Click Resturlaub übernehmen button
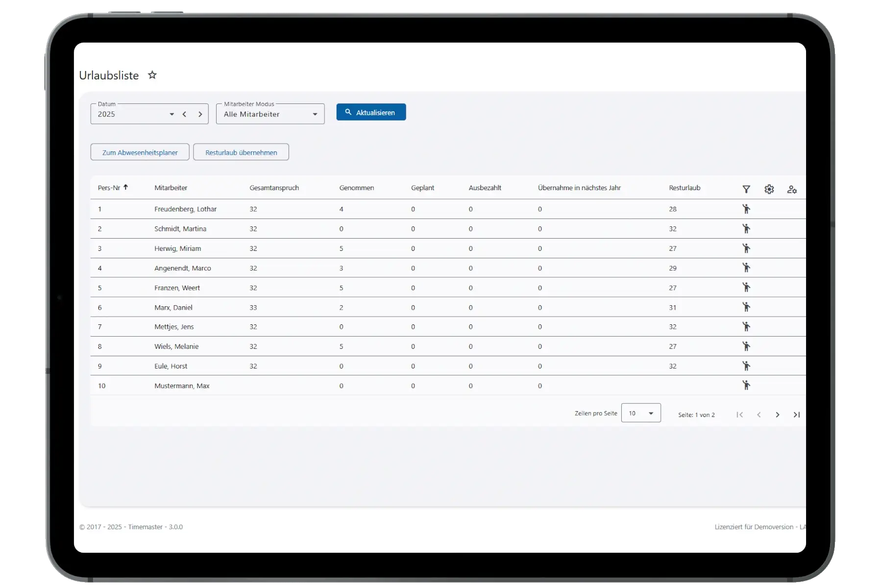The image size is (882, 588). (x=241, y=152)
